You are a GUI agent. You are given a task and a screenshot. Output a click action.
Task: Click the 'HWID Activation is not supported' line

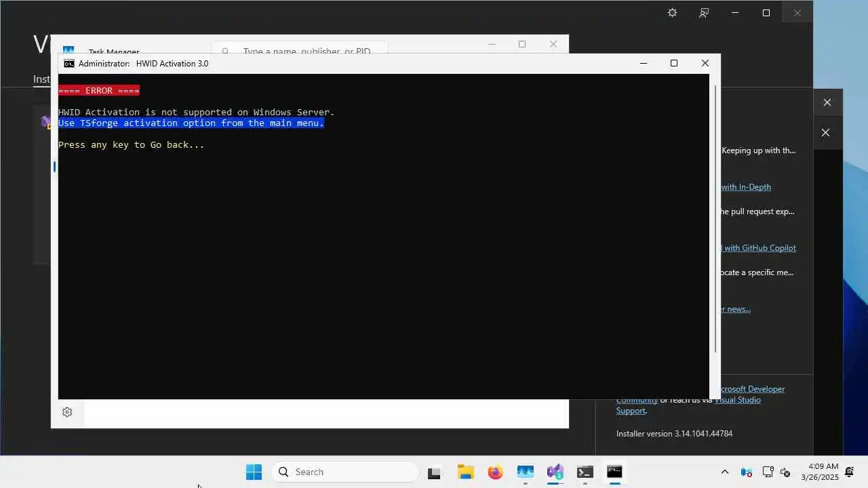click(x=197, y=112)
